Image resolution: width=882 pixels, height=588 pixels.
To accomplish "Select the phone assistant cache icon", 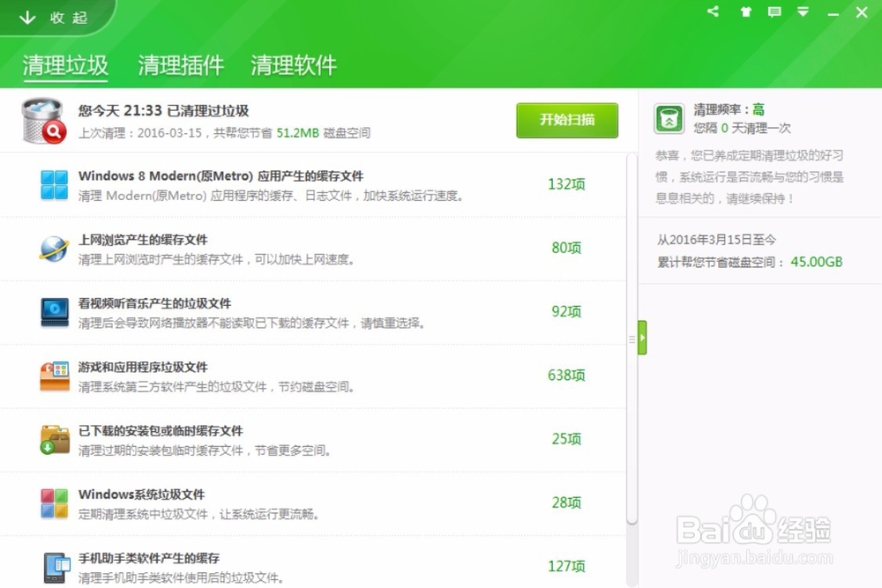I will tap(55, 565).
